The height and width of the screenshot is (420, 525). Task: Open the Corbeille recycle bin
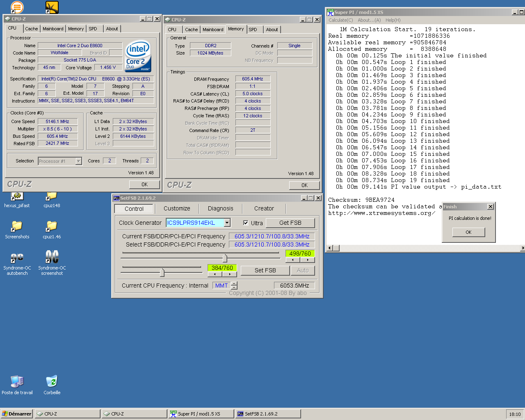(x=52, y=385)
